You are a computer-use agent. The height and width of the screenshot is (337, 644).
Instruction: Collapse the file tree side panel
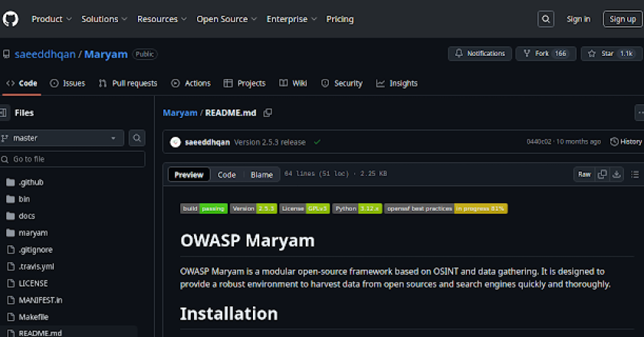pyautogui.click(x=4, y=113)
